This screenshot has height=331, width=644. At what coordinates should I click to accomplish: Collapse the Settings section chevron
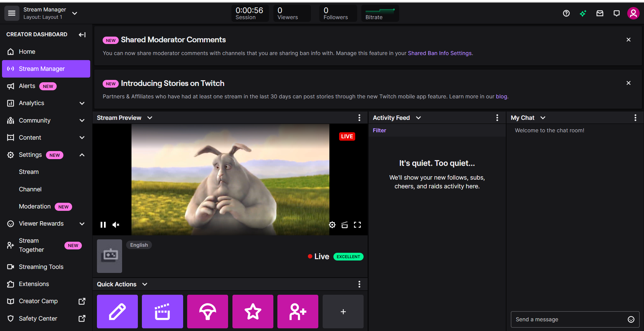pyautogui.click(x=82, y=155)
